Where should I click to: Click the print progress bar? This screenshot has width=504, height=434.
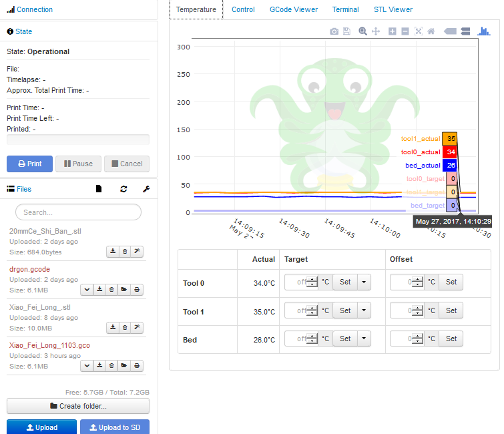[x=78, y=140]
